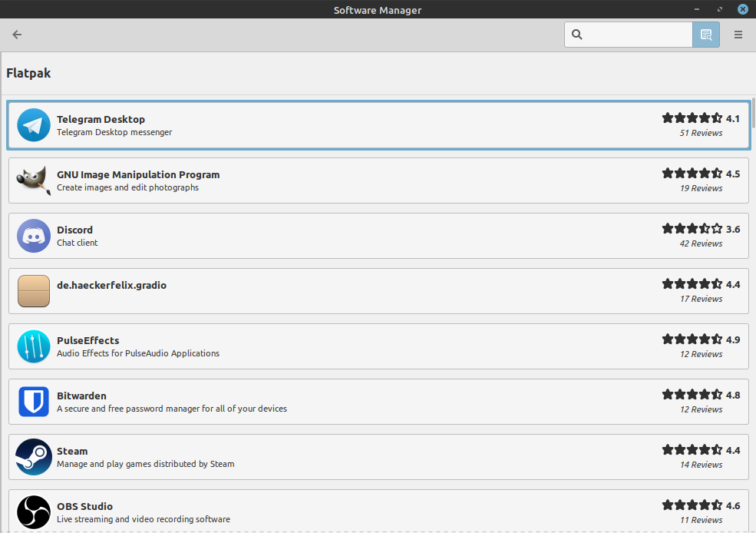Viewport: 756px width, 533px height.
Task: Open the hamburger menu
Action: (x=738, y=35)
